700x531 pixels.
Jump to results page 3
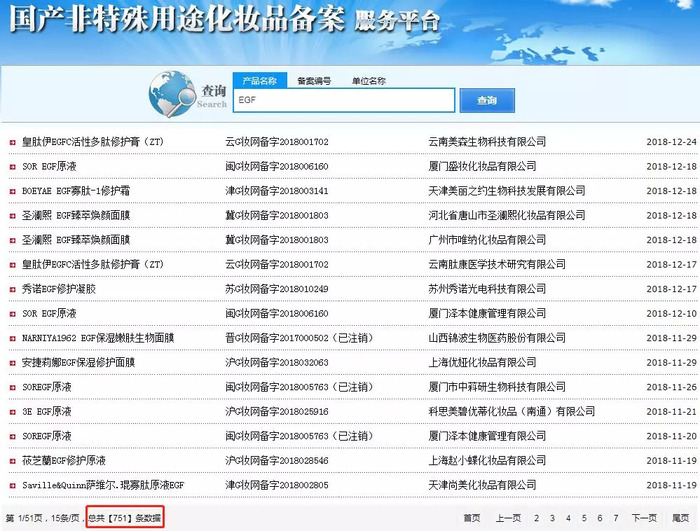[552, 518]
